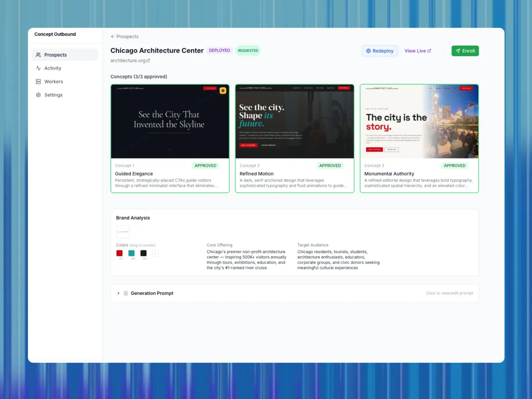Click the "Concepts (3/3 approved)" heading
This screenshot has height=399, width=532.
click(139, 77)
